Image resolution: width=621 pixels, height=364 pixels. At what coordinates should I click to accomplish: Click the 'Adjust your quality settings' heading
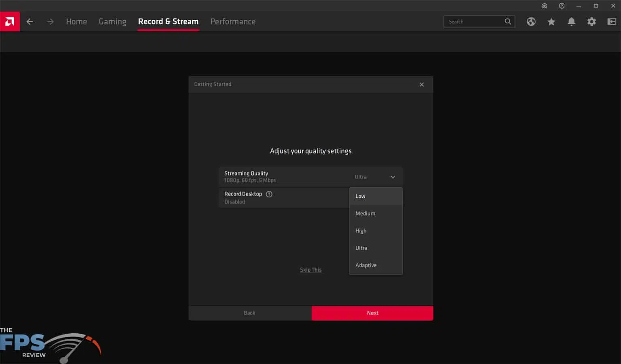click(x=310, y=151)
